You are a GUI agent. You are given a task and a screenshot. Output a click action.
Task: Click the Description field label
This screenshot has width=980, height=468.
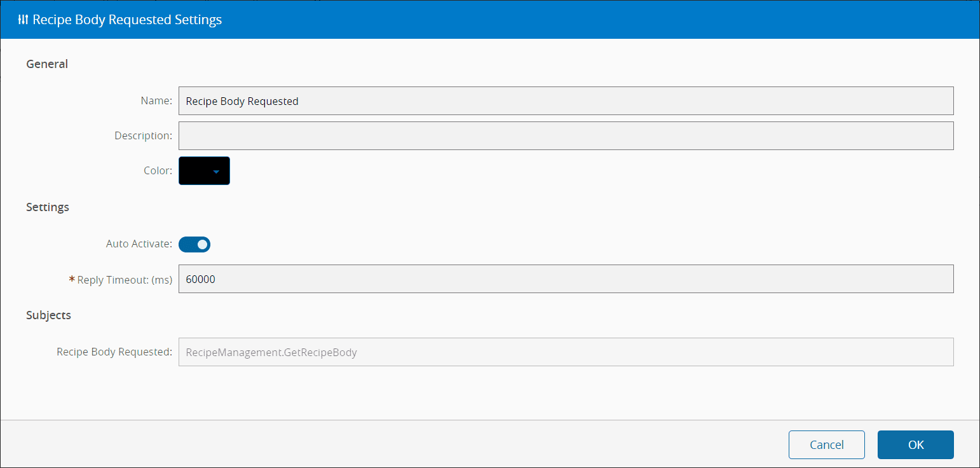pos(143,135)
